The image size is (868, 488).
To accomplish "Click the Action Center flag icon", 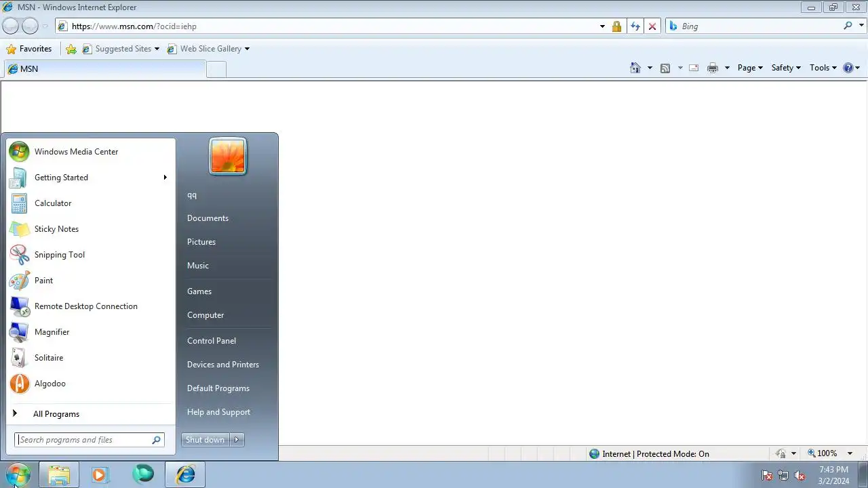I will pyautogui.click(x=767, y=476).
